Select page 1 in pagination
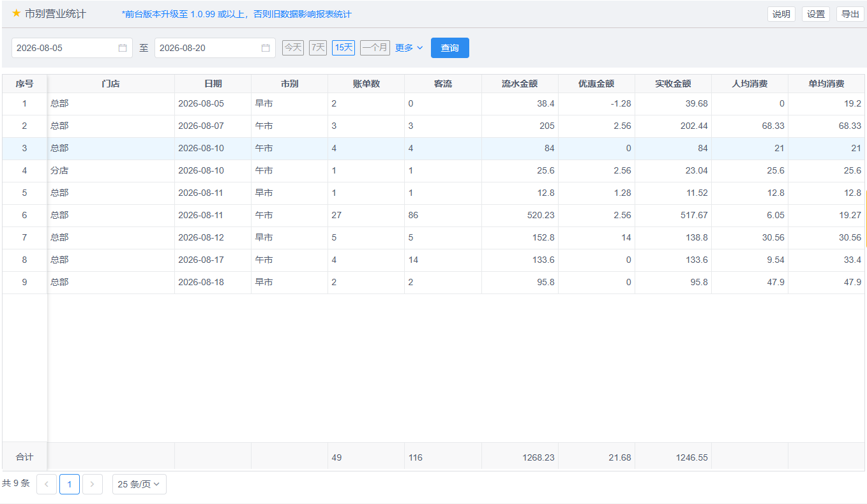Viewport: 867px width, 504px height. tap(70, 484)
